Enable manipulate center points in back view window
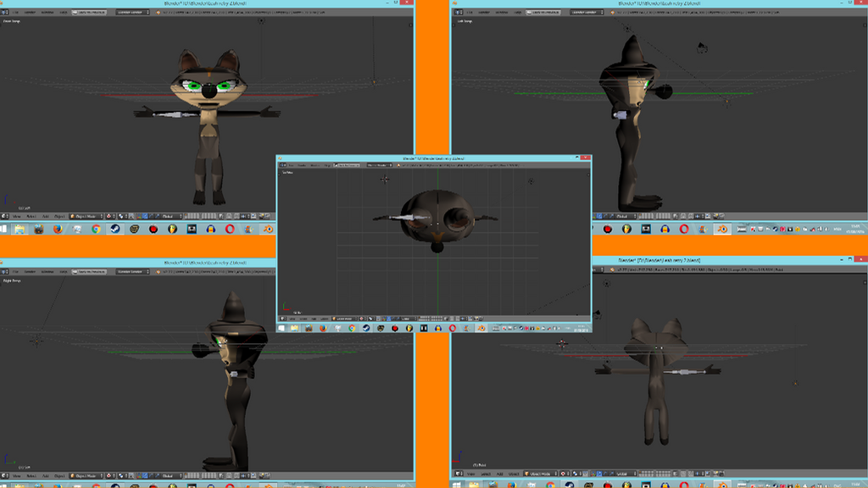This screenshot has width=868, height=488. pos(585,474)
